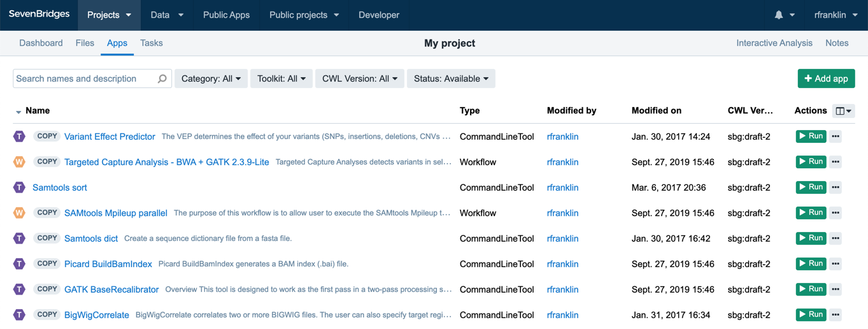Click the search magnifier icon
The image size is (868, 329).
coord(162,78)
